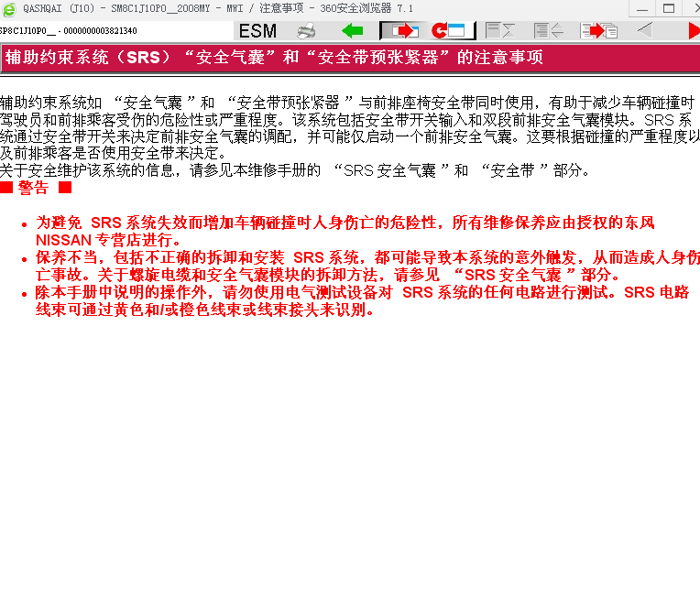This screenshot has height=598, width=700.
Task: Maximize the browser window
Action: (668, 8)
